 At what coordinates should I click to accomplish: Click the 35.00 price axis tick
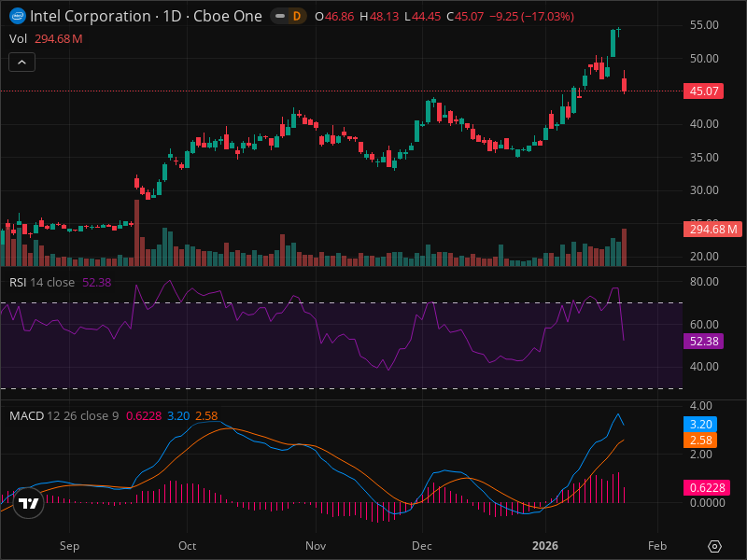pos(704,157)
